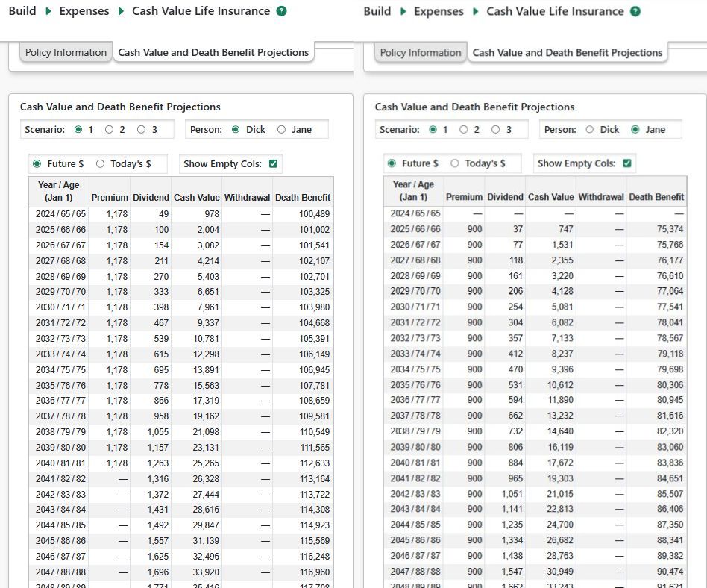Go to Build in right breadcrumb
The image size is (707, 588).
pyautogui.click(x=377, y=11)
